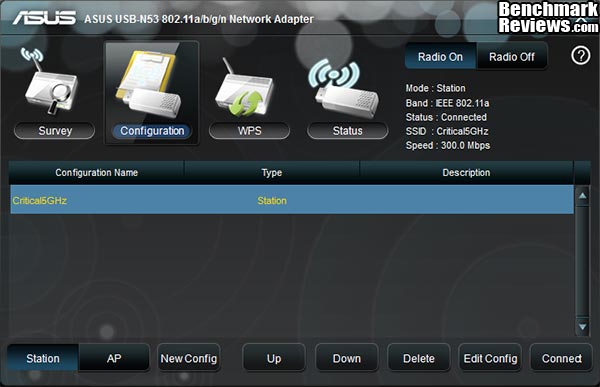This screenshot has width=600, height=387.
Task: Click the Configuration label tab
Action: 152,131
